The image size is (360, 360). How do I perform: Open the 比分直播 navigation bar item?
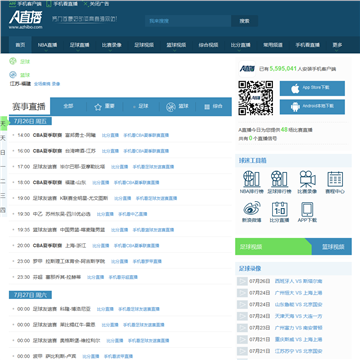241,45
